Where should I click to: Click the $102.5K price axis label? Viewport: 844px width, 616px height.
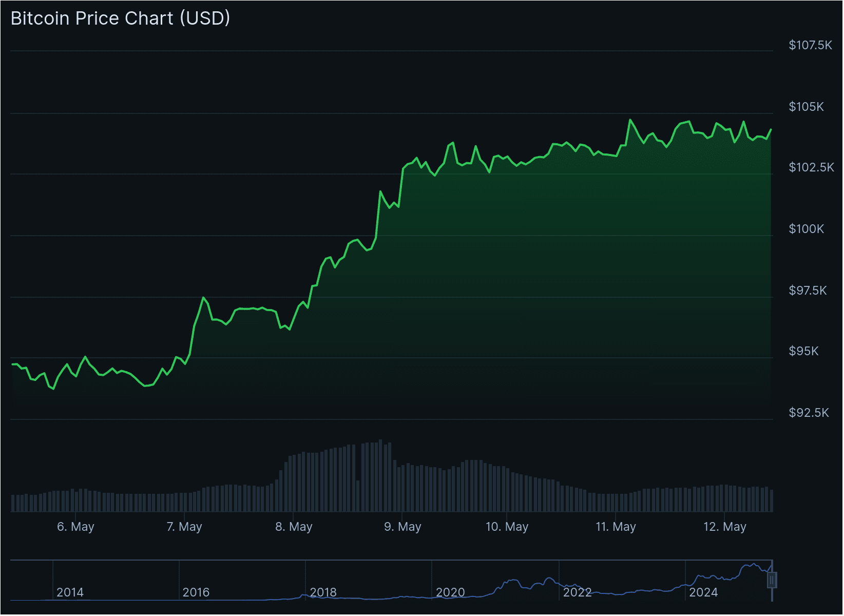click(x=812, y=168)
